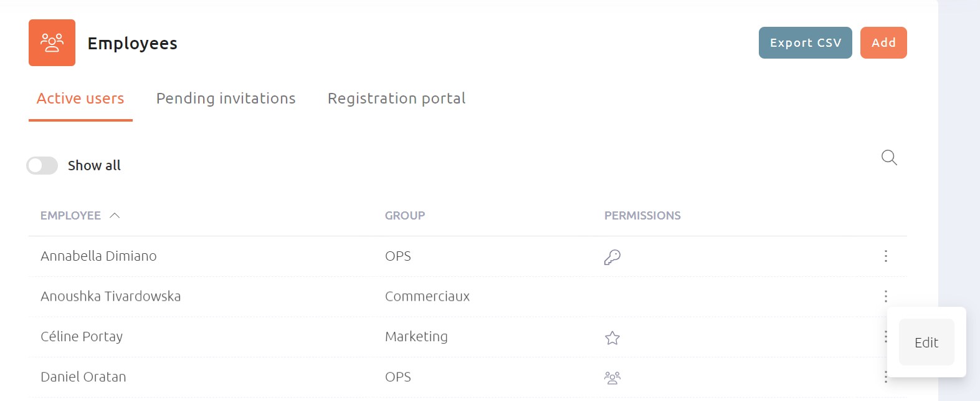Click the key permission icon for Annabella Dimiano
Image resolution: width=980 pixels, height=401 pixels.
click(x=612, y=257)
